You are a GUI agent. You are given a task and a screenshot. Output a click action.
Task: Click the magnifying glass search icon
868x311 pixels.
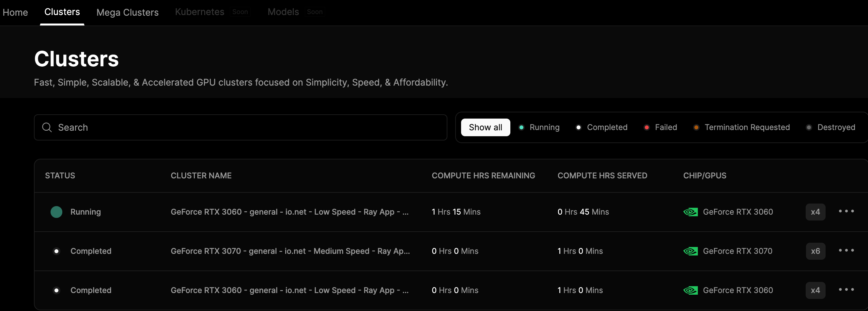coord(47,127)
